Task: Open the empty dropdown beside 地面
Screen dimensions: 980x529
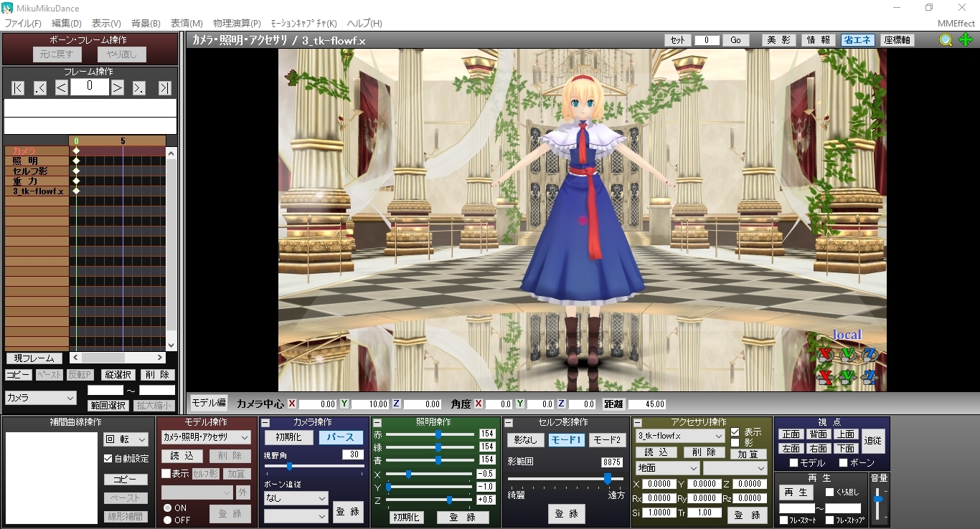Action: (735, 468)
